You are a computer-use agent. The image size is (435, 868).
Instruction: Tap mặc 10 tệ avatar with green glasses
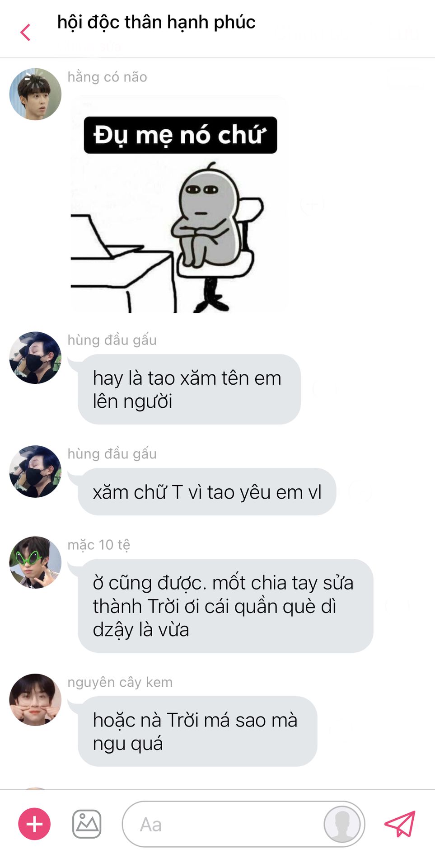coord(35,562)
